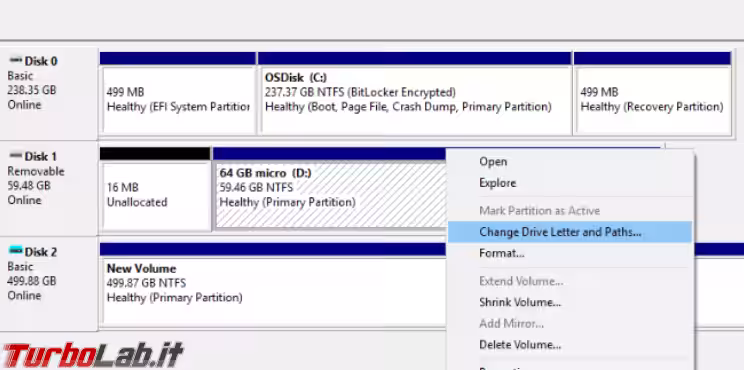Click the 238.35 GB size text
The height and width of the screenshot is (370, 744).
click(x=32, y=90)
